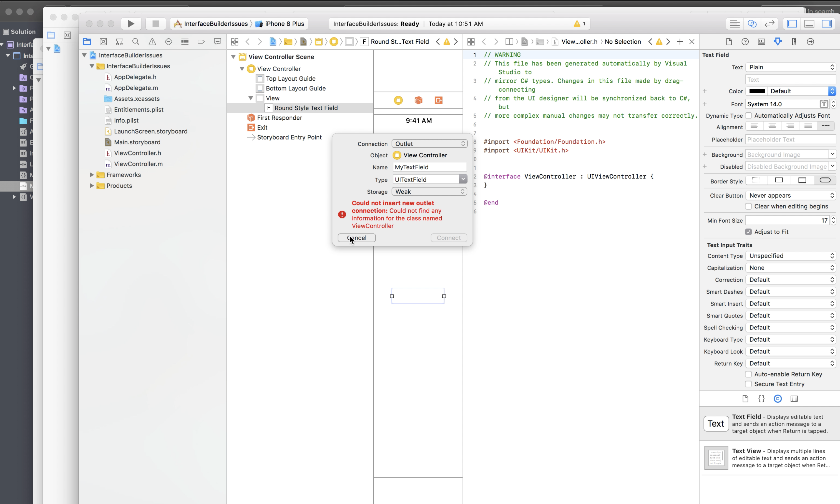840x504 pixels.
Task: Open the Quick Help inspector
Action: pyautogui.click(x=745, y=41)
